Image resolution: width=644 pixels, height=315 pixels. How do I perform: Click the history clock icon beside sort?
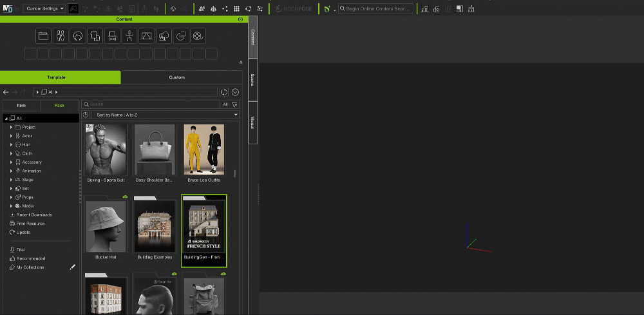point(86,115)
